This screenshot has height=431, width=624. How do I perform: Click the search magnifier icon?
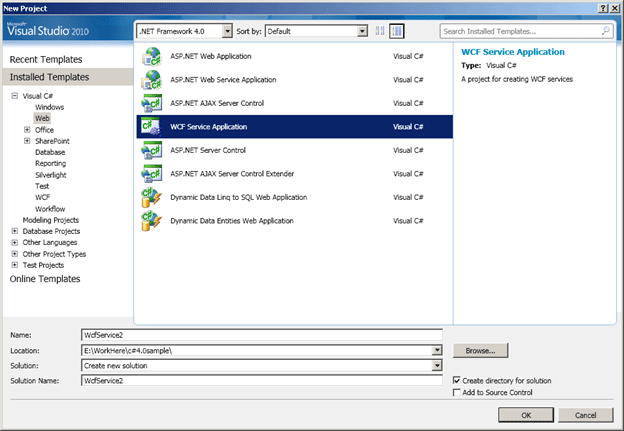pos(606,31)
